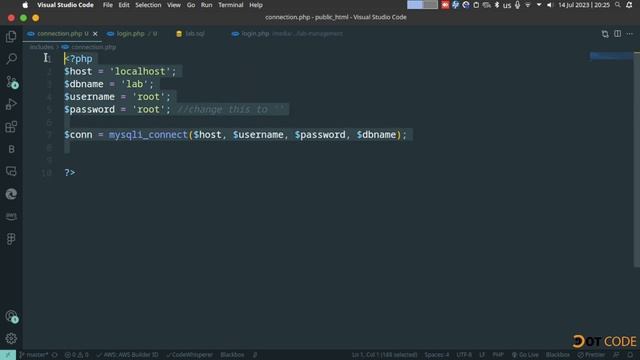Open the Help menu

256,5
